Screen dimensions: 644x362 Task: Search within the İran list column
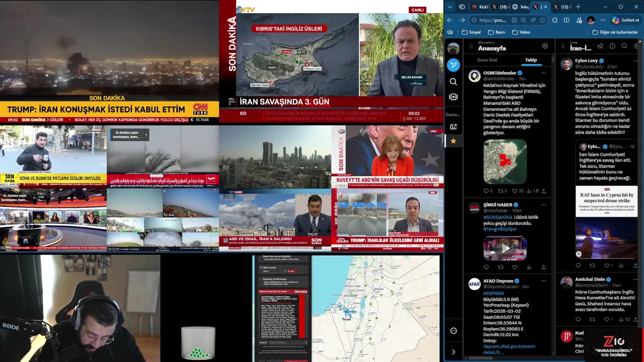(x=624, y=46)
